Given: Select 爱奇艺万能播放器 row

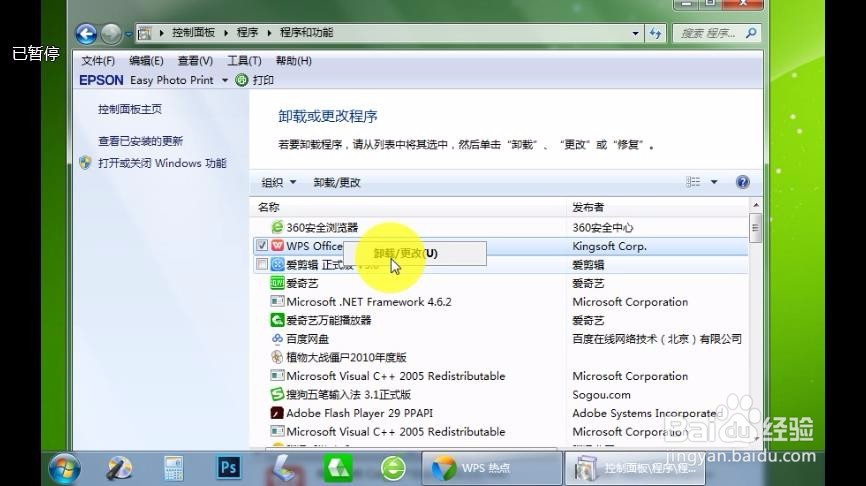Looking at the screenshot, I should tap(501, 320).
